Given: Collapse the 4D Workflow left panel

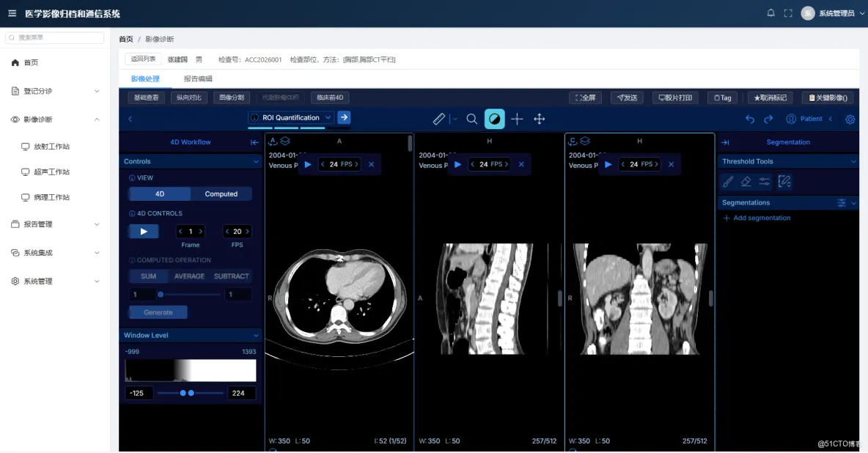Looking at the screenshot, I should [x=254, y=142].
